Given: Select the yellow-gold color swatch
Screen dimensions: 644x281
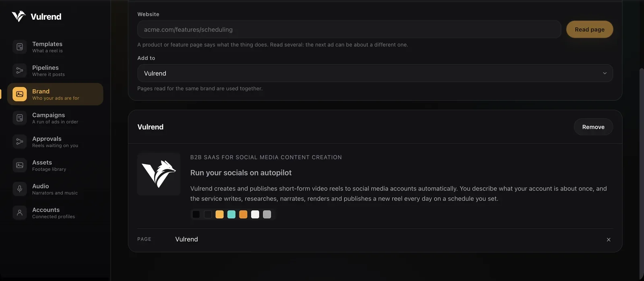Looking at the screenshot, I should [219, 215].
